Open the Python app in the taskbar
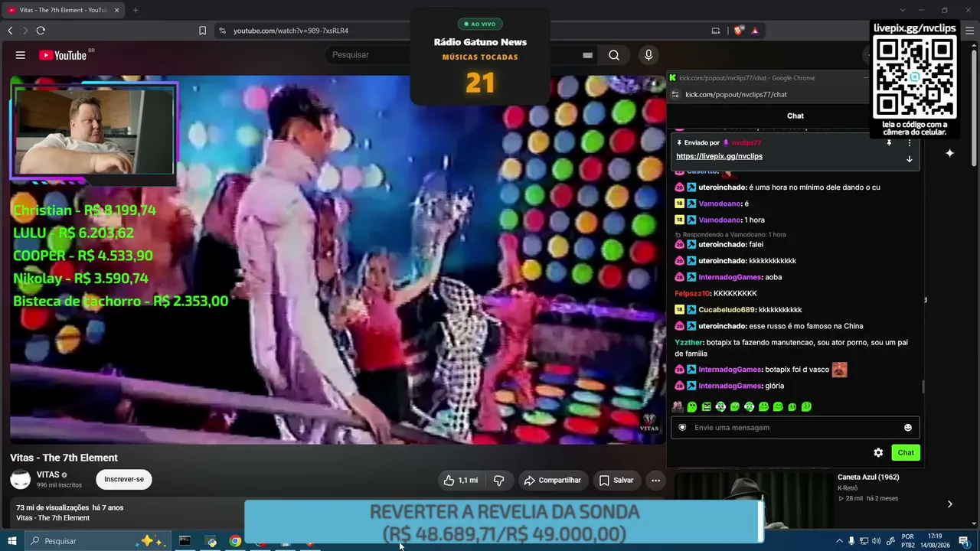This screenshot has height=551, width=980. click(211, 541)
